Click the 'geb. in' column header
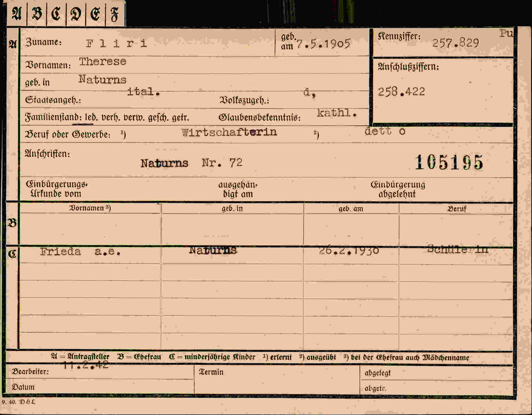This screenshot has width=532, height=415. click(x=232, y=209)
